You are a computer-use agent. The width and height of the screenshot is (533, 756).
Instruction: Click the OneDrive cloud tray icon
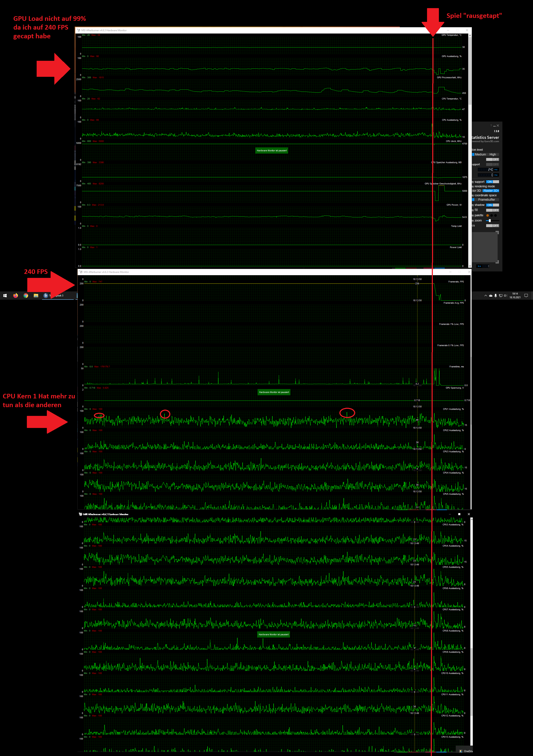(x=491, y=295)
